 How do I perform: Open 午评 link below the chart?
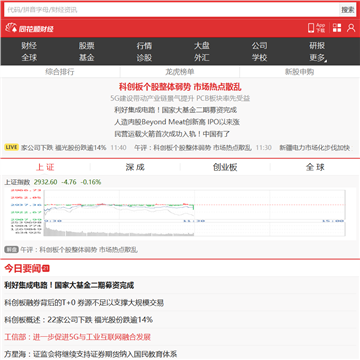[79, 249]
